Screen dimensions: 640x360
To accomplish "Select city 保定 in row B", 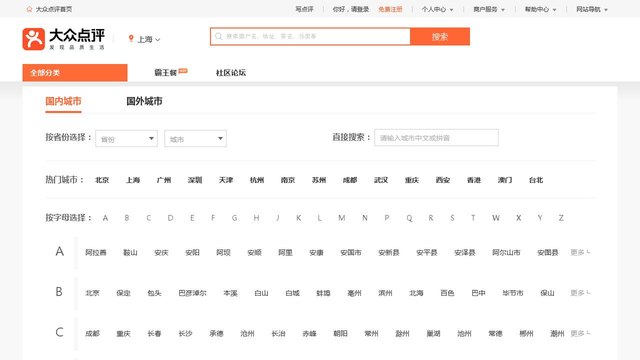I will tap(123, 293).
